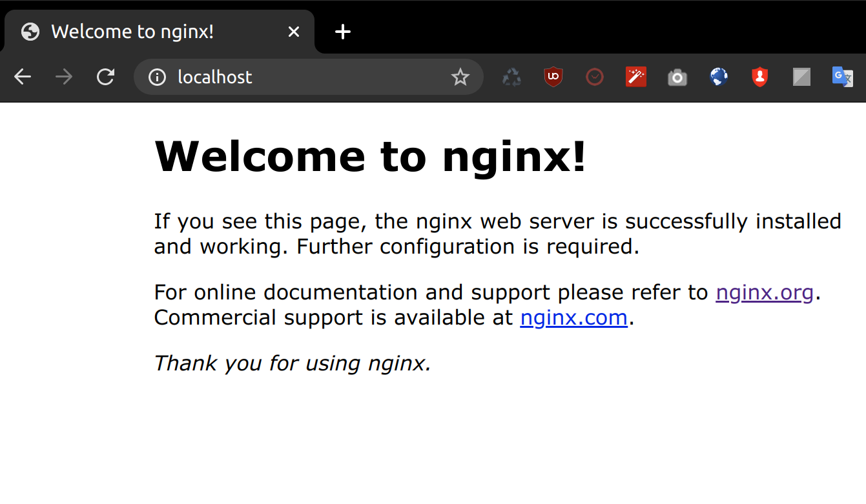
Task: Open the gray square extension
Action: 801,77
